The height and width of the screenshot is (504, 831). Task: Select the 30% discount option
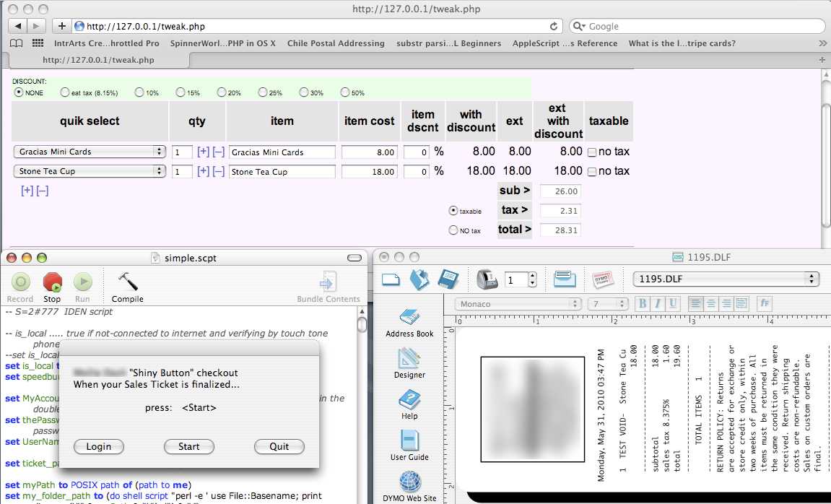304,92
